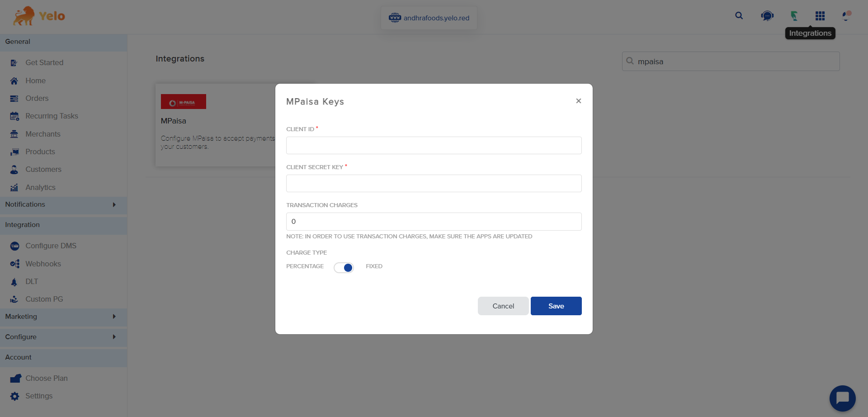
Task: Click the Products sidebar icon
Action: click(x=14, y=152)
